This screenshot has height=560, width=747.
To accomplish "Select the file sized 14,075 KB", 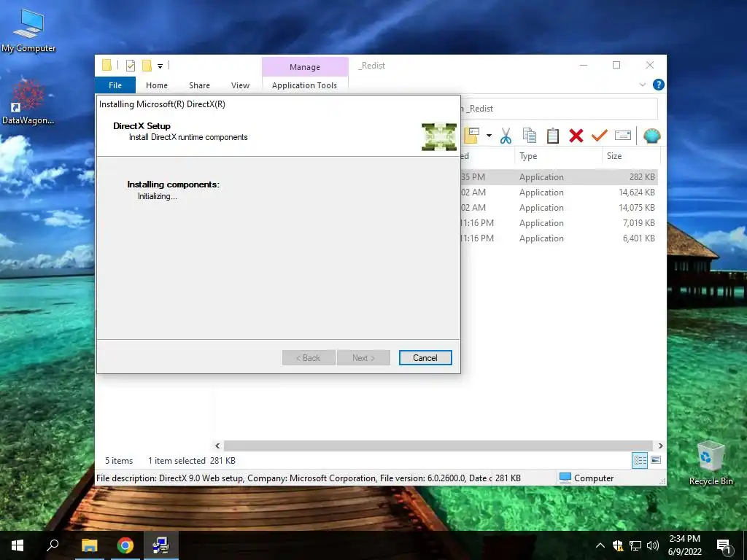I will pos(560,208).
